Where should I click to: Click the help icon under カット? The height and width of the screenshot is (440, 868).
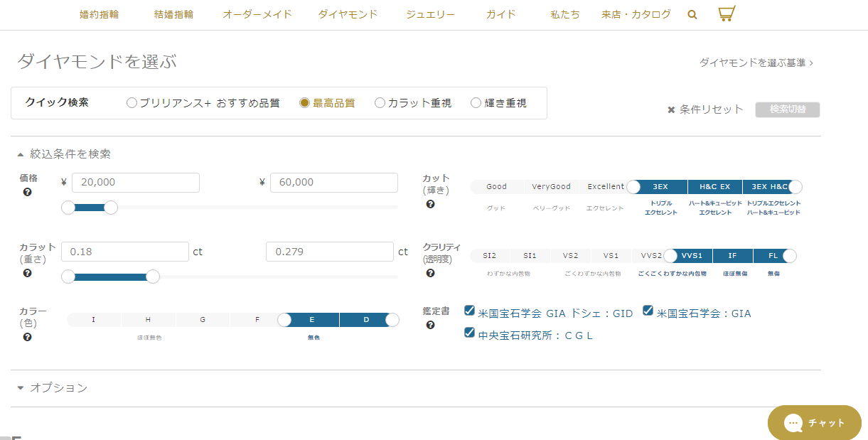coord(430,204)
